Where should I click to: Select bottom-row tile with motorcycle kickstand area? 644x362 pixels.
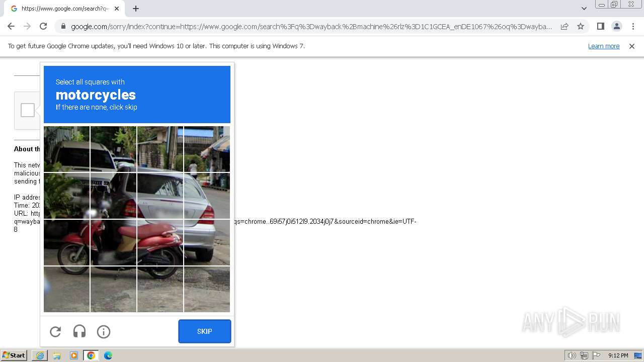(113, 289)
